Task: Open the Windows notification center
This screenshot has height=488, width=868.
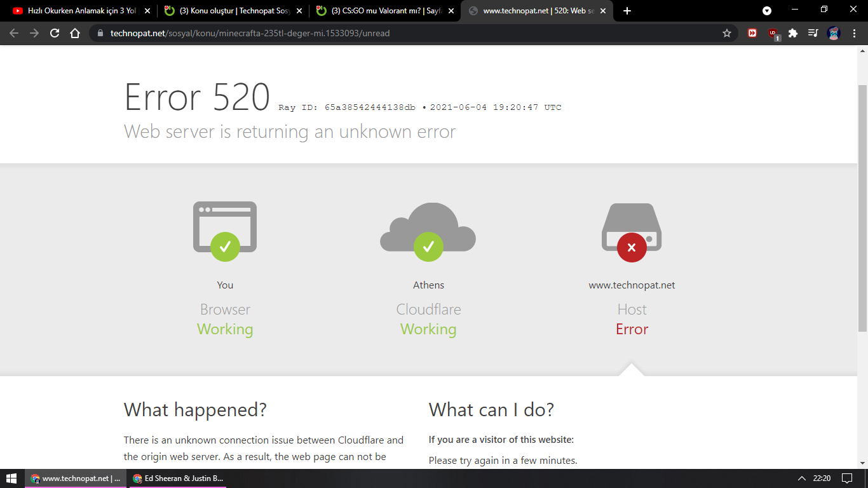Action: click(x=847, y=478)
